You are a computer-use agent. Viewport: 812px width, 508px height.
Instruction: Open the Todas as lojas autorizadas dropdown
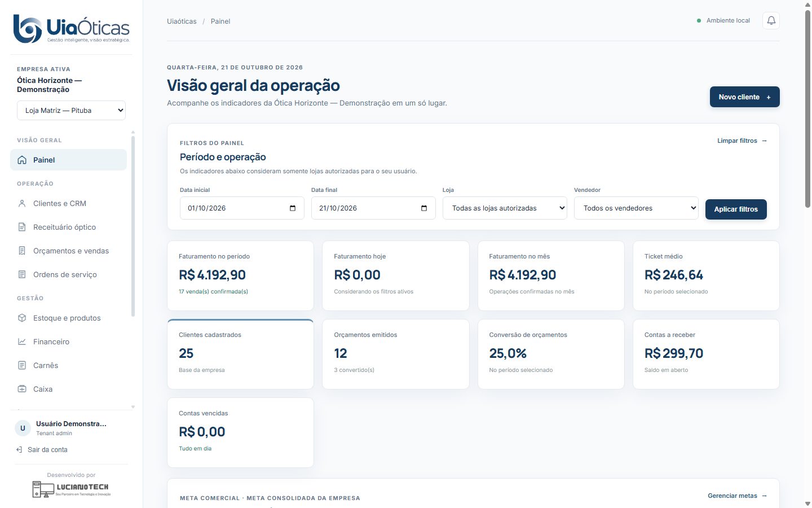pos(505,208)
